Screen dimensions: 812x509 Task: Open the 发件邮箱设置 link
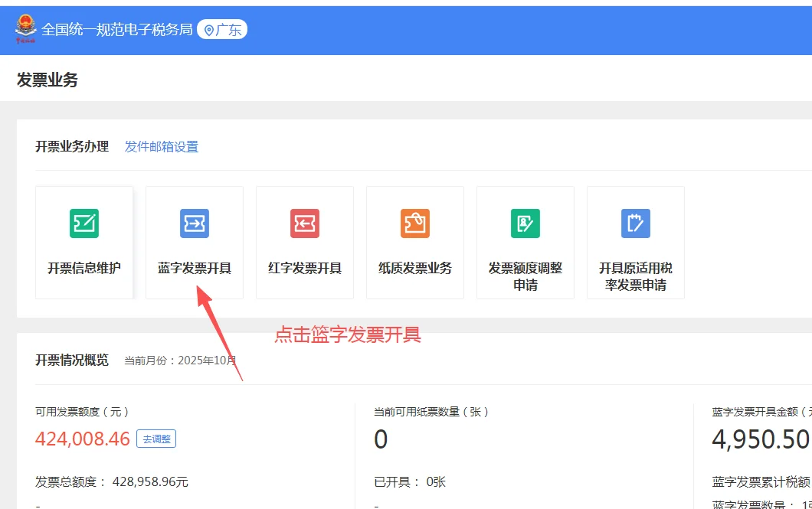point(162,145)
